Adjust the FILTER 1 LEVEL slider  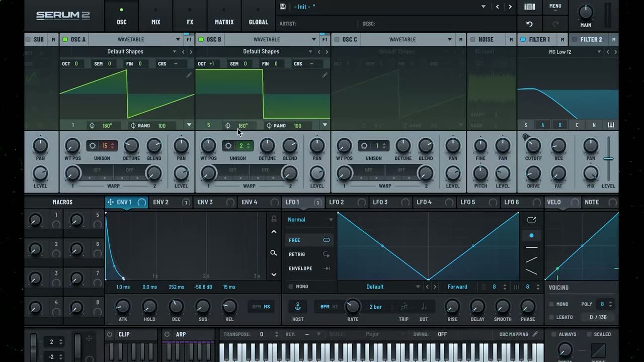point(608,159)
